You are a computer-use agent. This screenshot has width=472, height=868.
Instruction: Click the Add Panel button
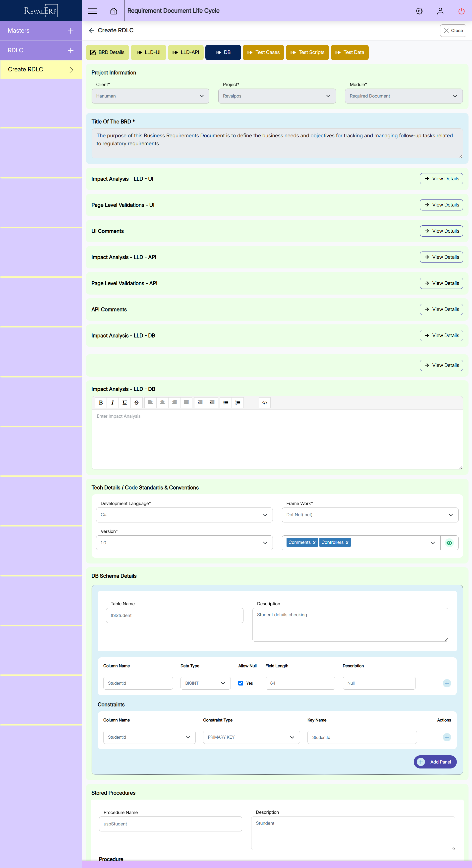[435, 762]
